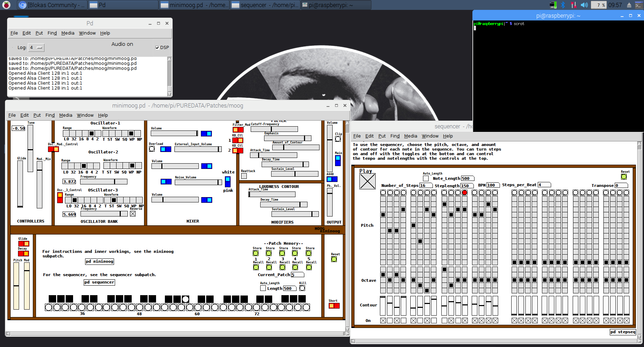Open the Raspberry Pi main menu
The height and width of the screenshot is (347, 644).
pyautogui.click(x=6, y=5)
